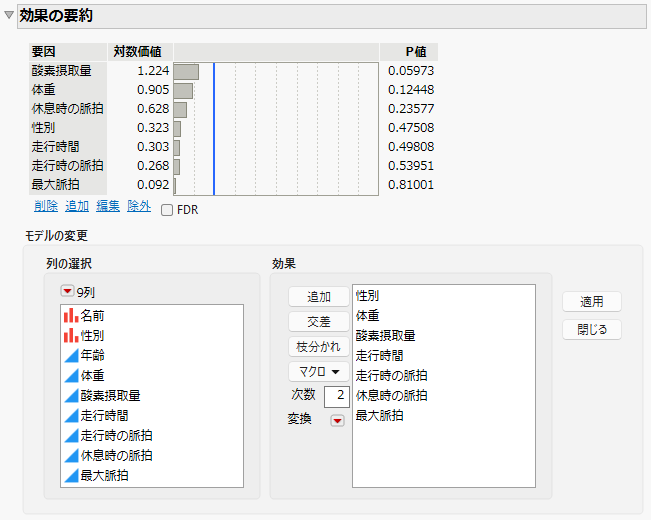Image resolution: width=651 pixels, height=520 pixels.
Task: Click the log worth value 1.224
Action: point(153,71)
